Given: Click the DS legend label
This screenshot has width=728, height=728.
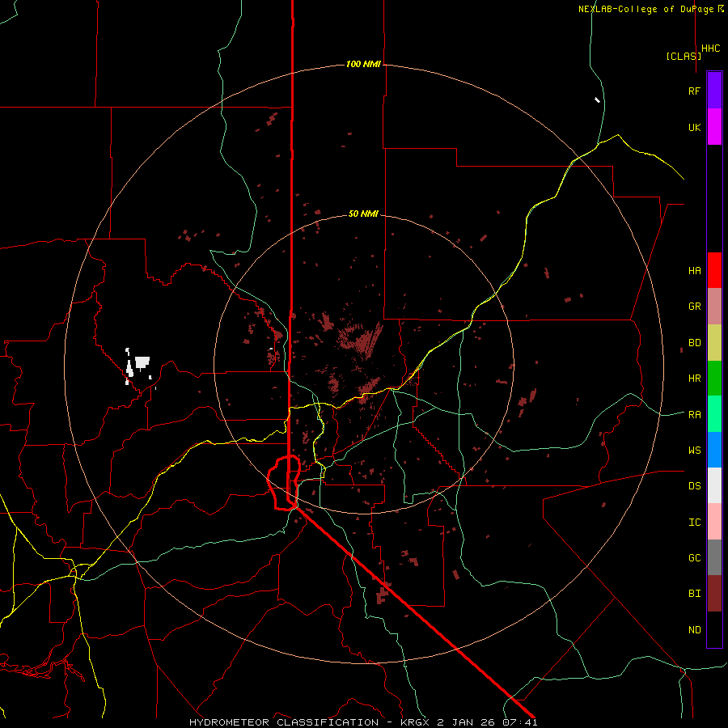Looking at the screenshot, I should pyautogui.click(x=694, y=486).
